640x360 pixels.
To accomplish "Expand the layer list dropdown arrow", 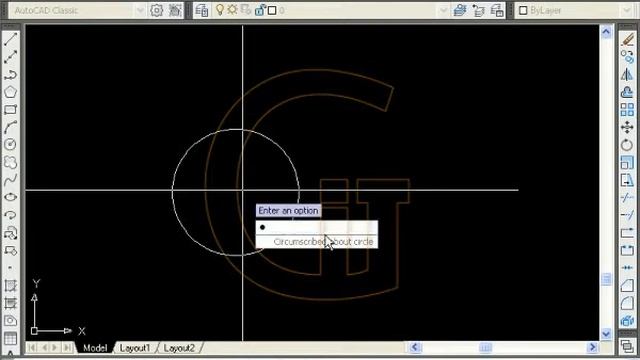I will (x=443, y=10).
